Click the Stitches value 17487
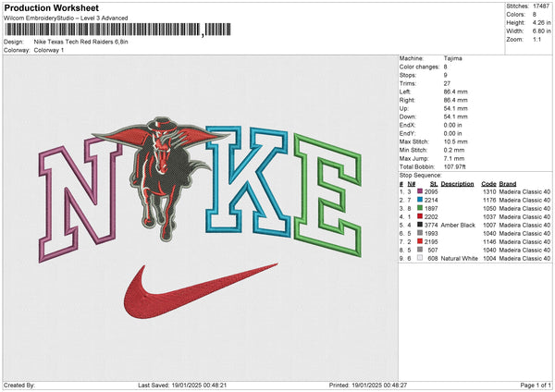 tap(541, 6)
